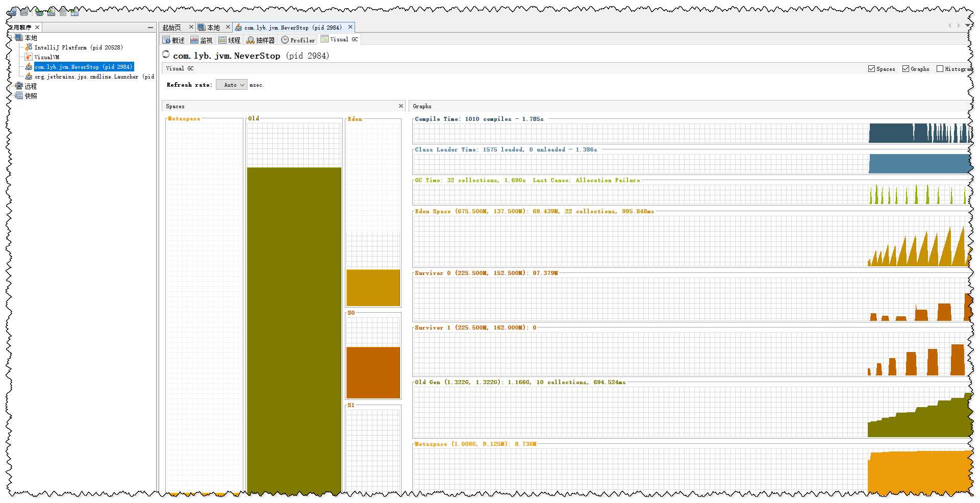Click the 快照 snapshots icon
This screenshot has width=980, height=503.
tap(19, 95)
